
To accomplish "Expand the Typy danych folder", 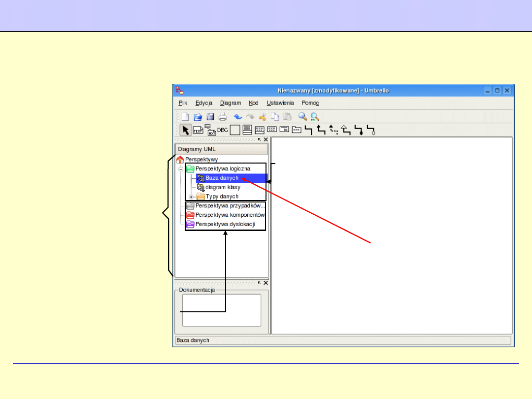I will tap(191, 197).
